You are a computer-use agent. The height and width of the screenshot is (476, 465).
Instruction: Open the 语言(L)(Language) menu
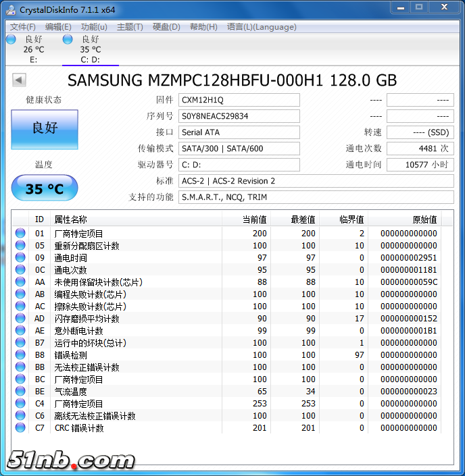coord(262,27)
